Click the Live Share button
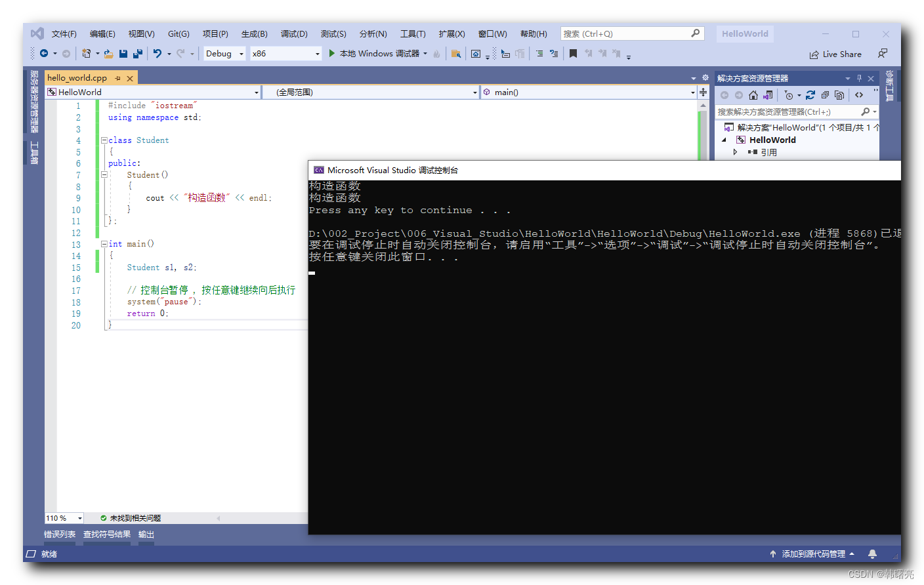924x585 pixels. click(x=835, y=54)
